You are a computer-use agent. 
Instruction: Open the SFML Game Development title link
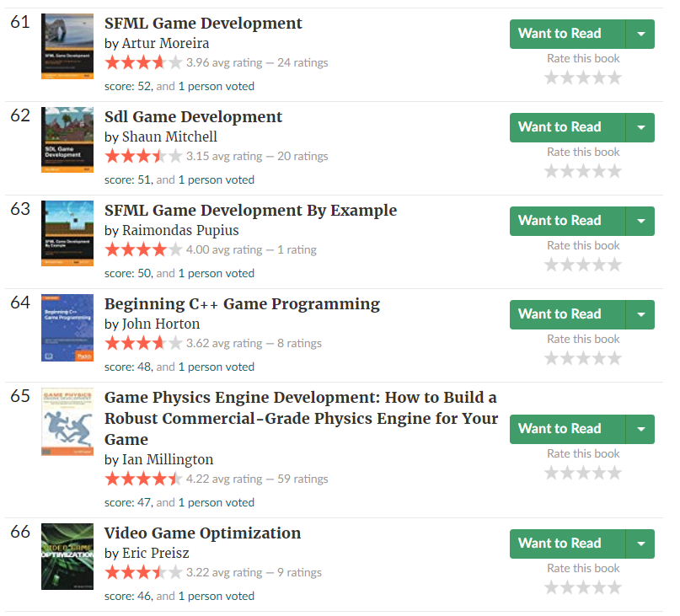(203, 24)
